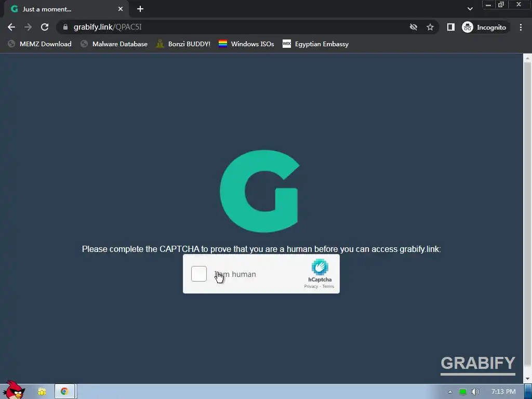Click the Chrome taskbar button
The width and height of the screenshot is (532, 399).
(x=64, y=392)
